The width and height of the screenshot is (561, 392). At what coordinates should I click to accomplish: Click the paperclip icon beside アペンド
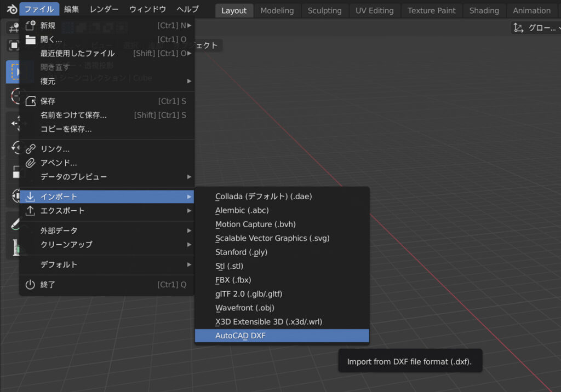pos(31,163)
